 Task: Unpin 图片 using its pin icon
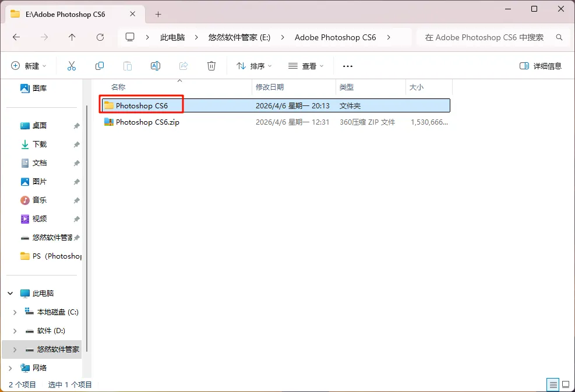coord(77,182)
